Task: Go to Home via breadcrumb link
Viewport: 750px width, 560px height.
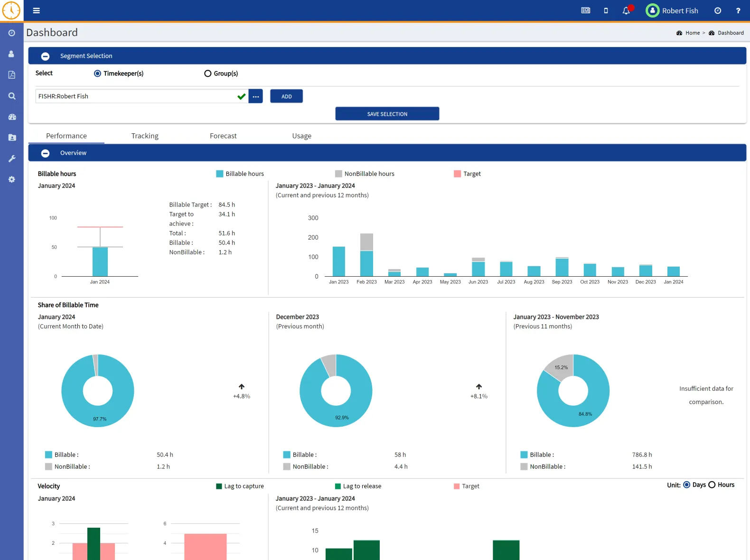Action: [693, 33]
